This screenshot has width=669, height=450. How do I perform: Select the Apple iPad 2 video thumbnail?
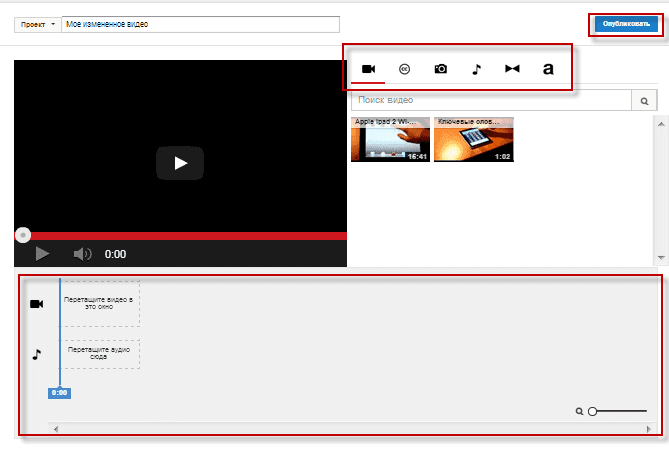[x=390, y=139]
